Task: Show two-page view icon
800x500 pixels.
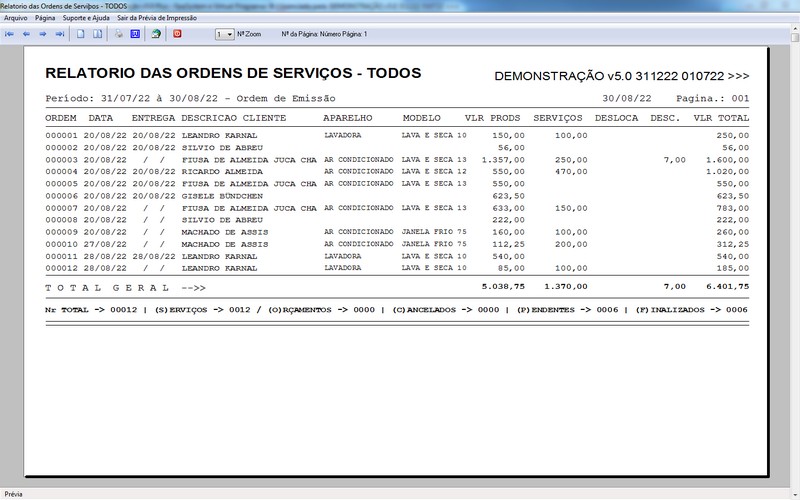Action: pyautogui.click(x=97, y=34)
